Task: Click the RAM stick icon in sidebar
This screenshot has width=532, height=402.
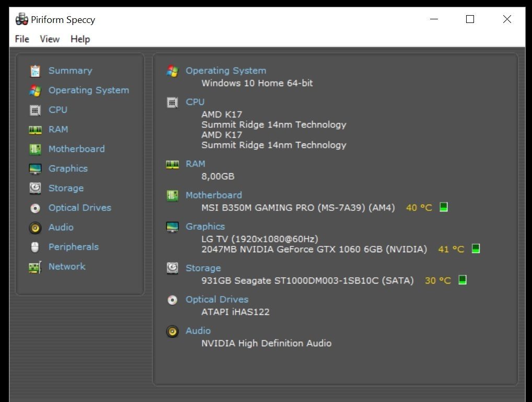Action: coord(35,130)
